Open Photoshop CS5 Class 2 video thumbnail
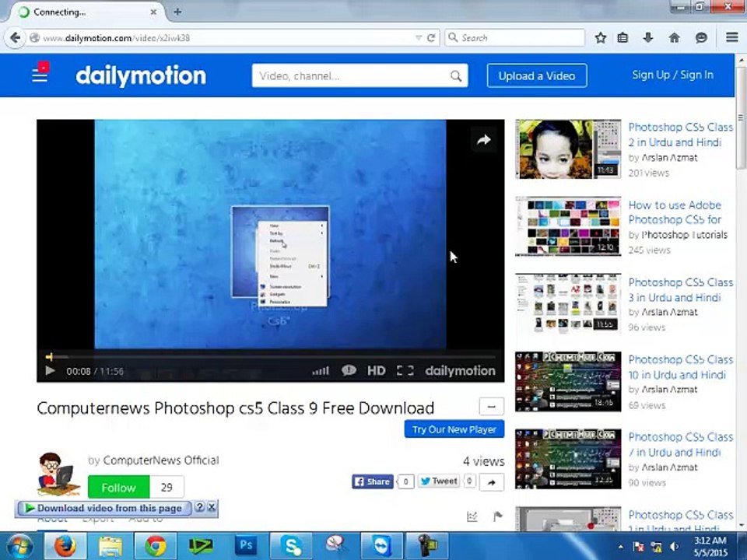 [568, 149]
